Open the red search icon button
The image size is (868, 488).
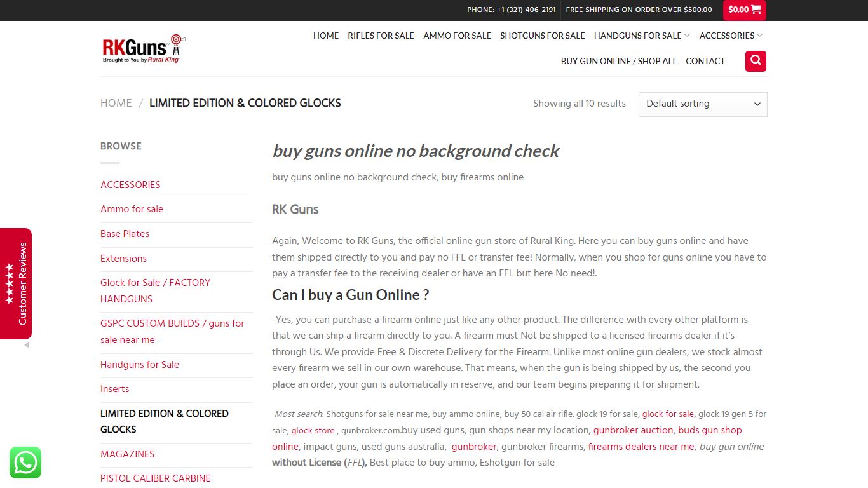pyautogui.click(x=756, y=61)
